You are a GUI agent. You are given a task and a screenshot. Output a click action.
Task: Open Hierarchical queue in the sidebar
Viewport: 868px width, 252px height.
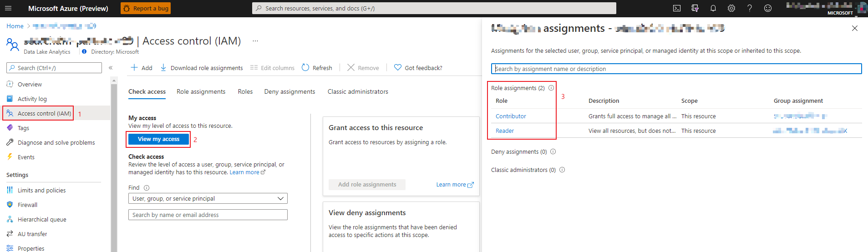click(x=42, y=219)
